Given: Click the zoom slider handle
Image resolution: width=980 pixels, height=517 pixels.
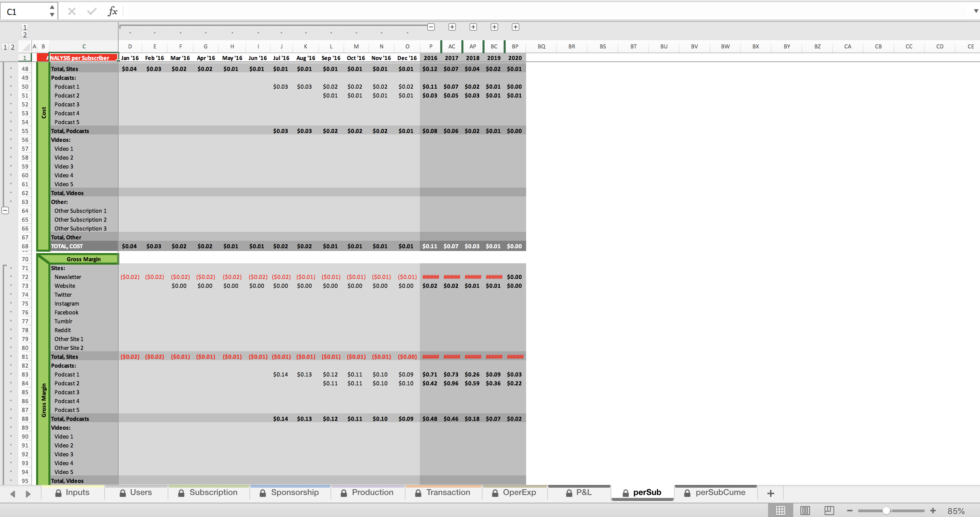Looking at the screenshot, I should click(x=886, y=511).
